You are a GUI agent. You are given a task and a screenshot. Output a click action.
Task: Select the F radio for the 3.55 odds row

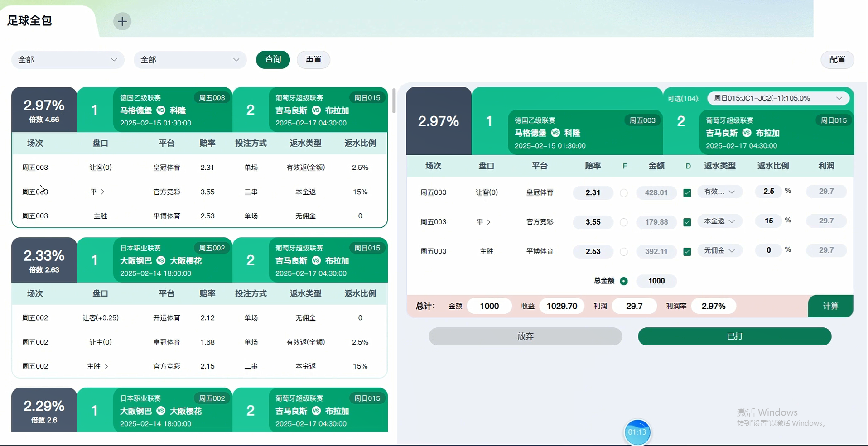624,222
